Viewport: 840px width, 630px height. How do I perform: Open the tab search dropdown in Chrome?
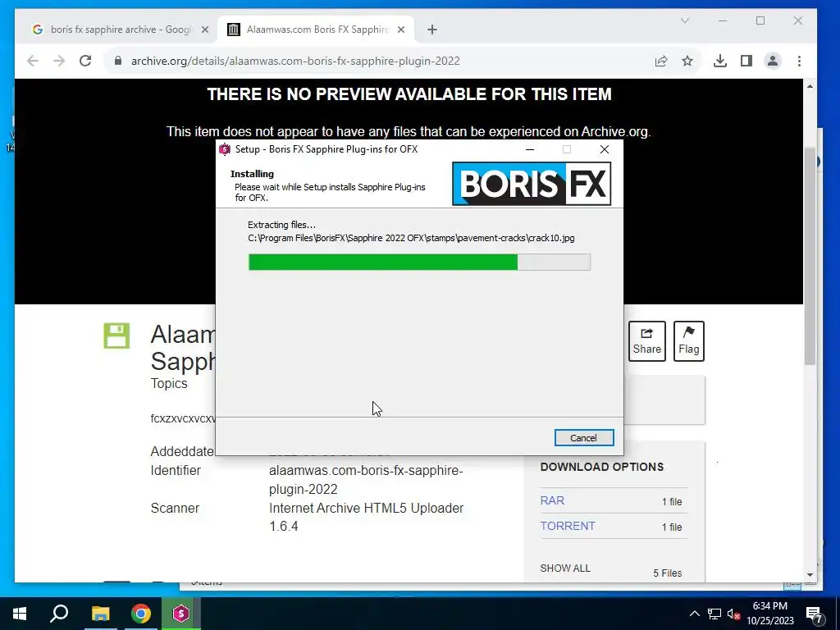pyautogui.click(x=685, y=21)
